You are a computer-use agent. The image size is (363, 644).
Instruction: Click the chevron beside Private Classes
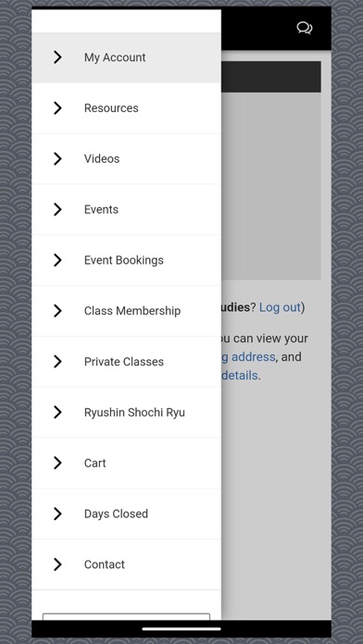click(x=57, y=362)
